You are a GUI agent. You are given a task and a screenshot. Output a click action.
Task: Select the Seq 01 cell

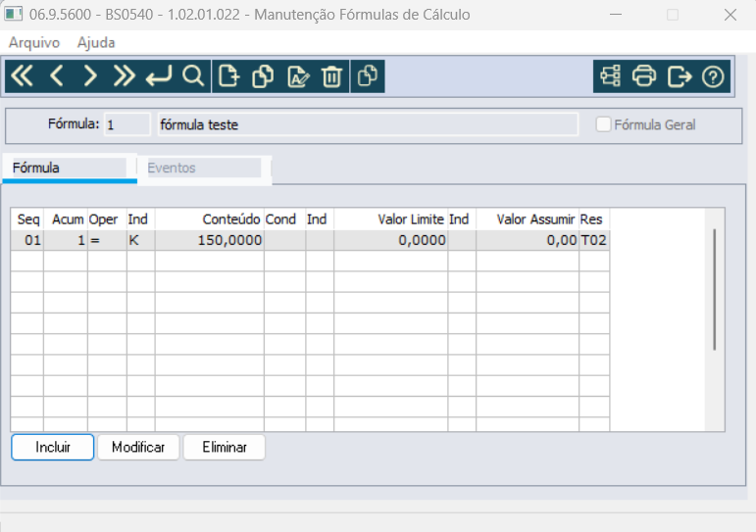27,240
